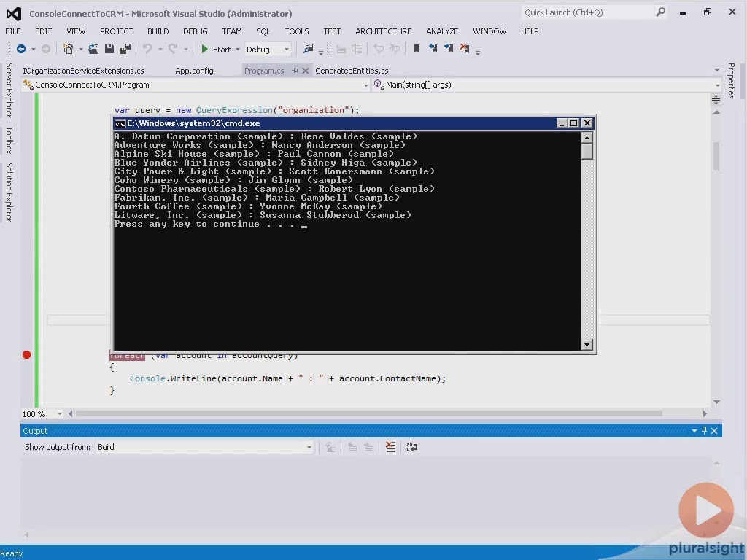Click the Quick Launch magnifier icon

[660, 12]
